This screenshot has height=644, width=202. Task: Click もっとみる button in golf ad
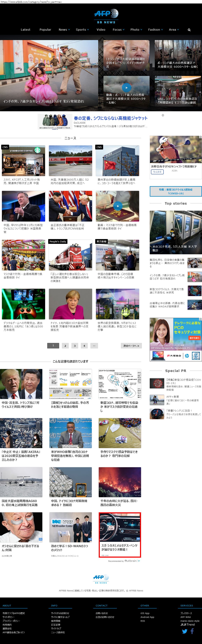(x=157, y=172)
